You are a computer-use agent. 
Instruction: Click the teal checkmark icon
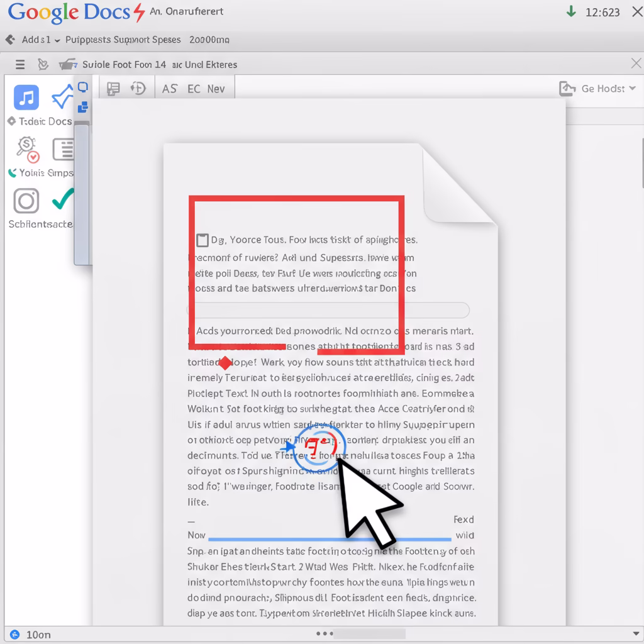click(63, 199)
